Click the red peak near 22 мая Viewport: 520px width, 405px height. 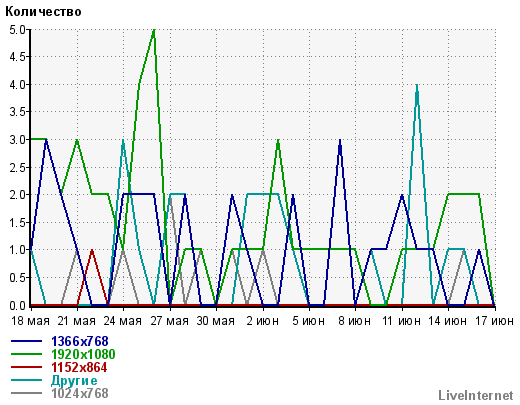[x=92, y=251]
